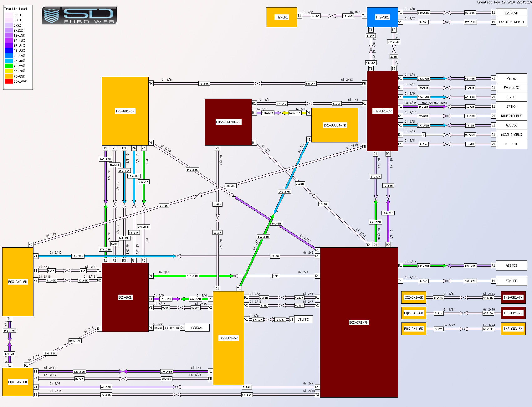Click the small IX2-GW1-6K node thumbnail

pos(413,297)
